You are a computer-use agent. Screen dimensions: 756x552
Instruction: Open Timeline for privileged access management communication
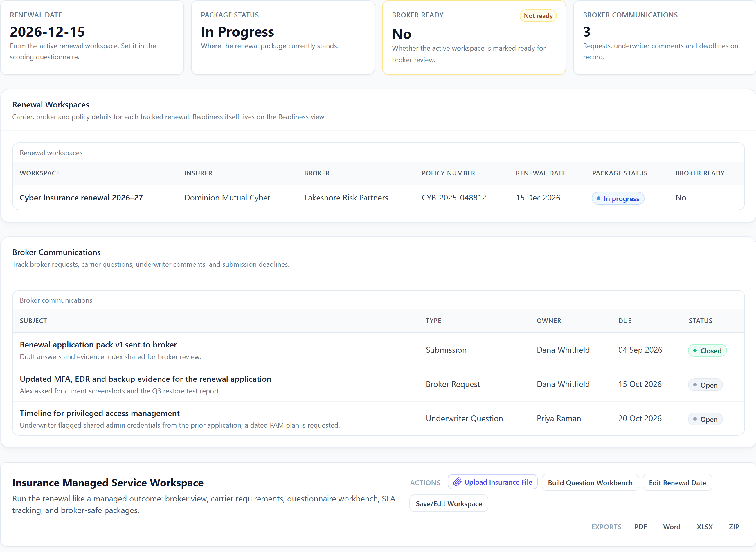coord(100,413)
